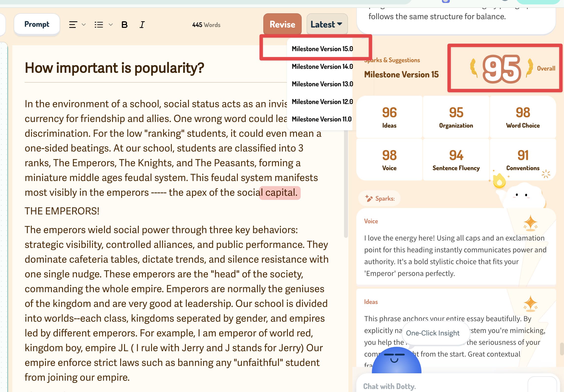Click the sparkle icon on Voice spark card
The width and height of the screenshot is (564, 392).
pyautogui.click(x=530, y=223)
